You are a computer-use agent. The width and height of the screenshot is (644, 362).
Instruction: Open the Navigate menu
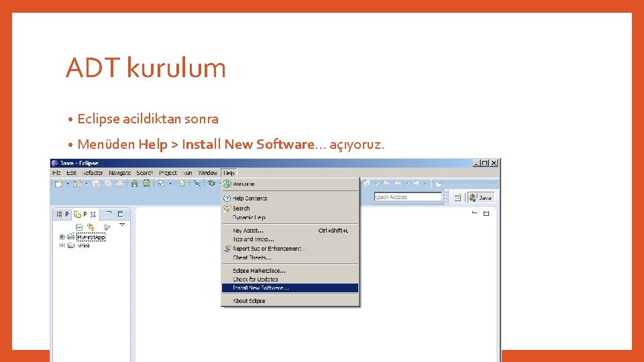point(119,173)
